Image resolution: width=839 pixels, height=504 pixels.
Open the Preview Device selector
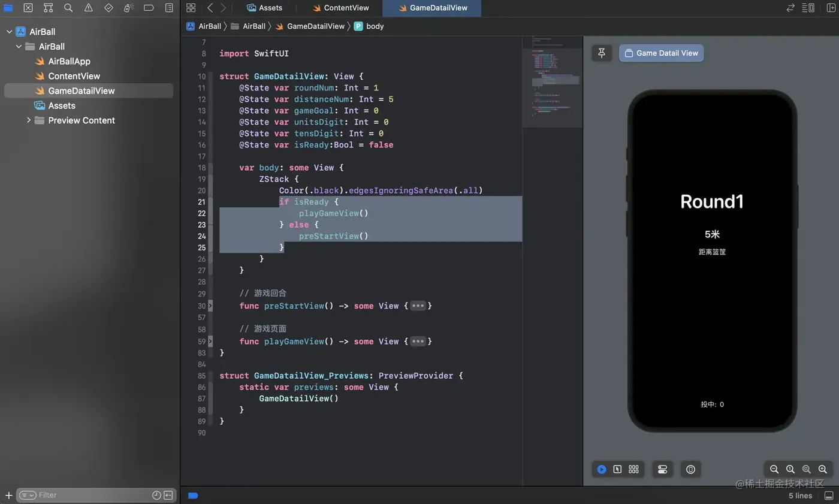690,469
